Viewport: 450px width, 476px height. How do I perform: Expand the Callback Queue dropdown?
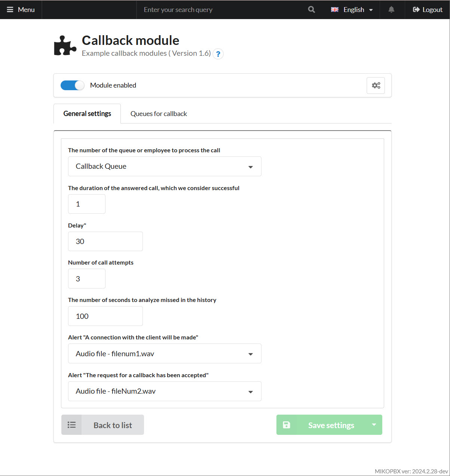(x=165, y=167)
